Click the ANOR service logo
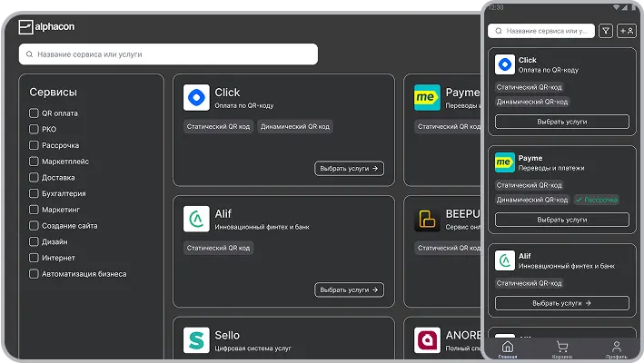This screenshot has height=363, width=644. tap(427, 340)
